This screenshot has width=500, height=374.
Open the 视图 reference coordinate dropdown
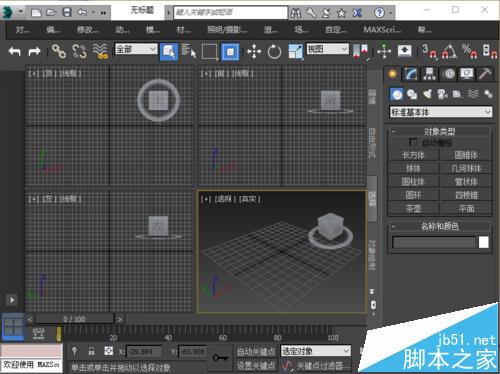point(328,49)
